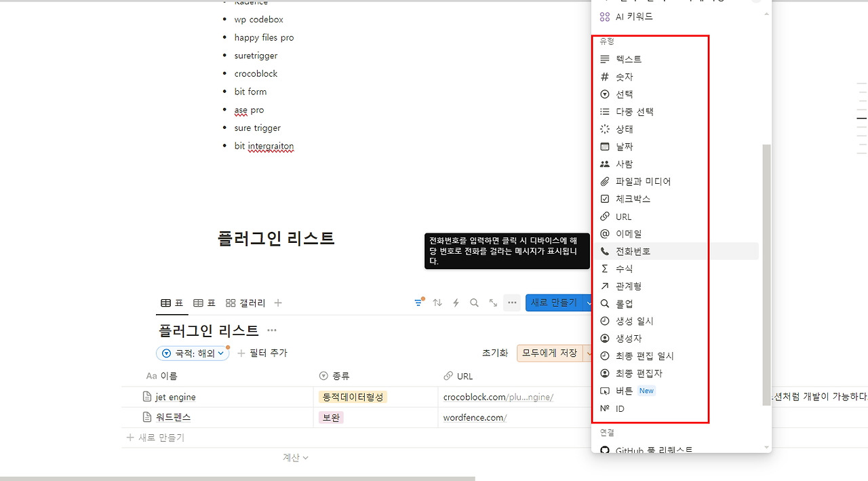Click the link icon on the URL column header
This screenshot has width=868, height=481.
tap(448, 376)
